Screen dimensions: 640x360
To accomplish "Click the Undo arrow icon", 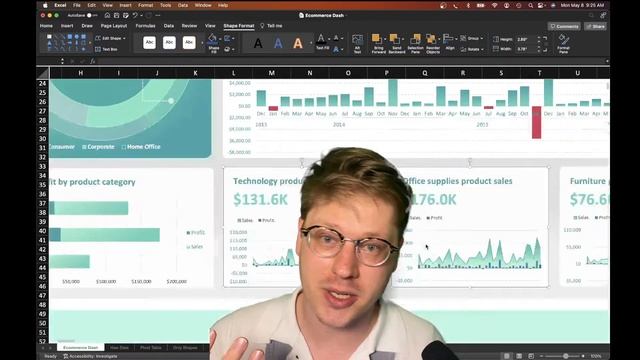I will point(135,16).
